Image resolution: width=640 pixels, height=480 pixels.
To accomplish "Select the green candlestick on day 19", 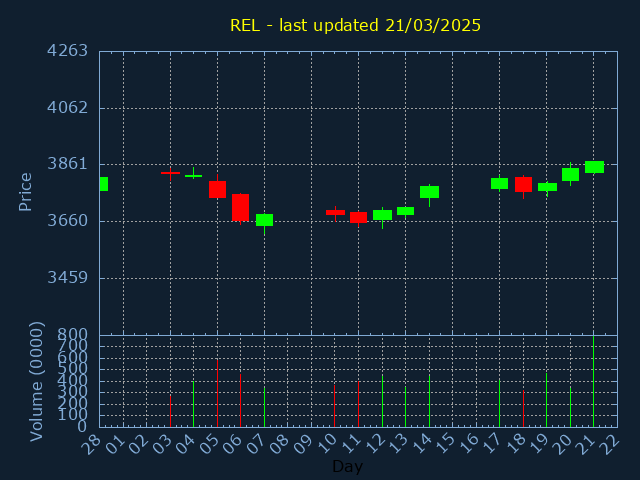I will point(547,187).
